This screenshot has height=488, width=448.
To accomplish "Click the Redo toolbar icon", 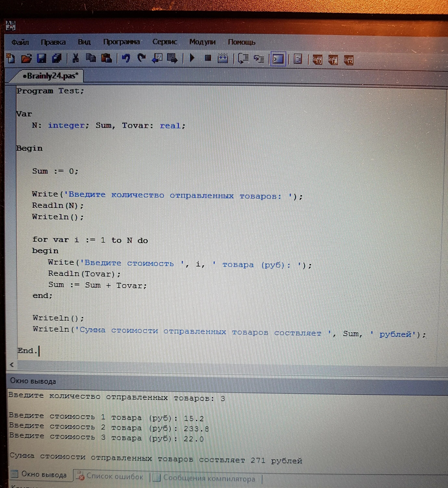I will pos(142,59).
